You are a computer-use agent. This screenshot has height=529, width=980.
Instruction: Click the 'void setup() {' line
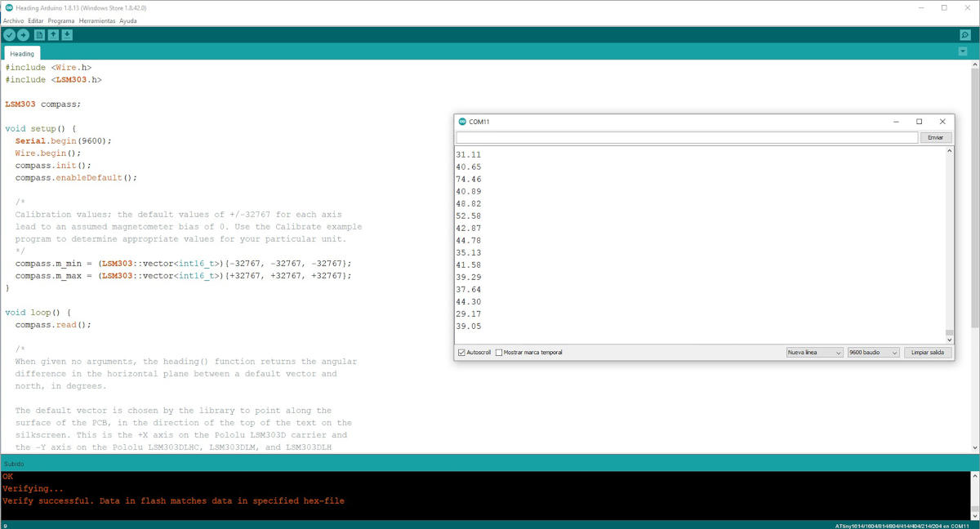(41, 129)
